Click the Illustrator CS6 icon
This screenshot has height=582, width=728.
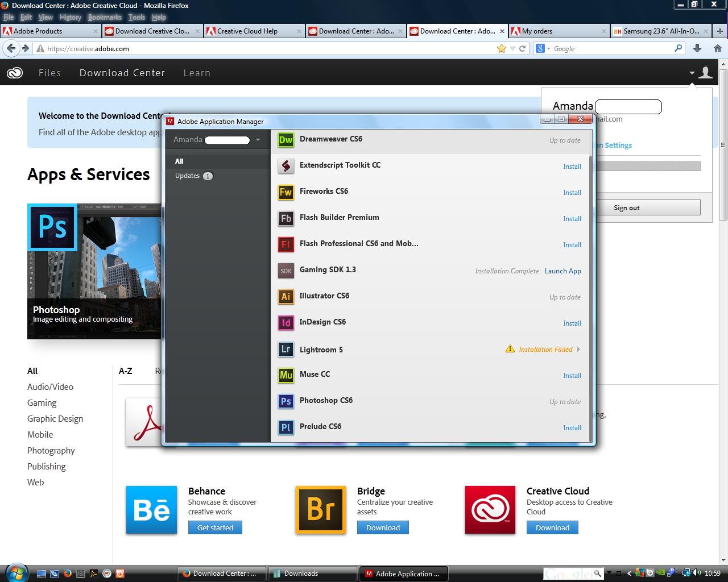[286, 297]
